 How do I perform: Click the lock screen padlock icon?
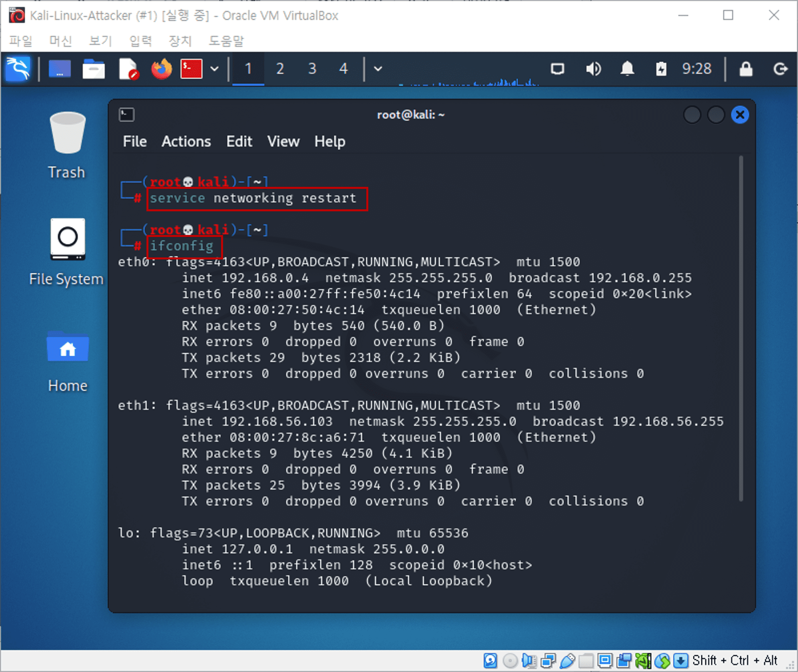[746, 69]
